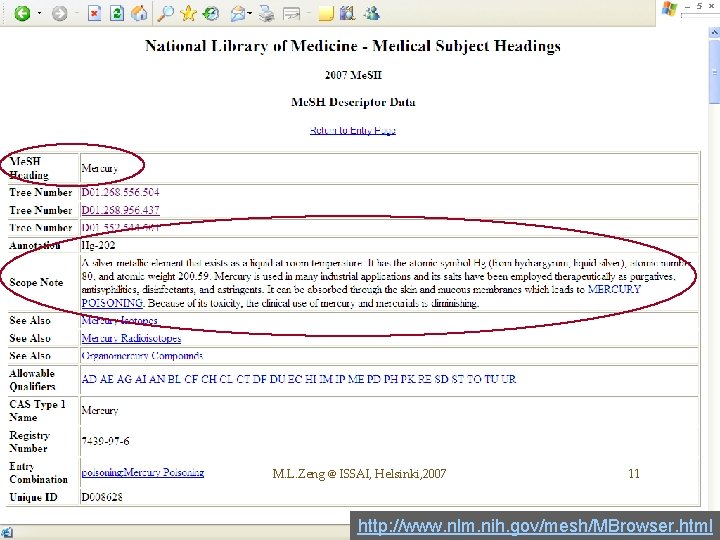Click the BL allowable qualifier link
The image size is (720, 540).
174,379
